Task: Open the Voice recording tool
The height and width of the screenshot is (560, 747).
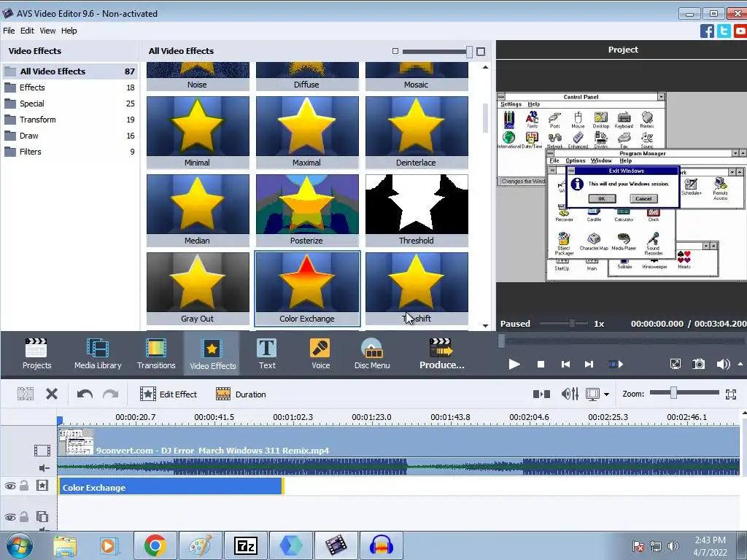Action: [x=320, y=354]
